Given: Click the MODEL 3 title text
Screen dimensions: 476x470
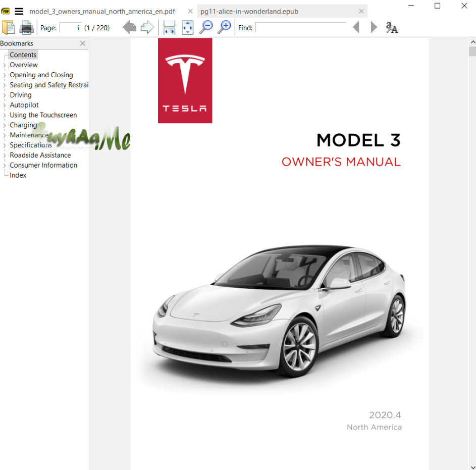Looking at the screenshot, I should pyautogui.click(x=358, y=140).
